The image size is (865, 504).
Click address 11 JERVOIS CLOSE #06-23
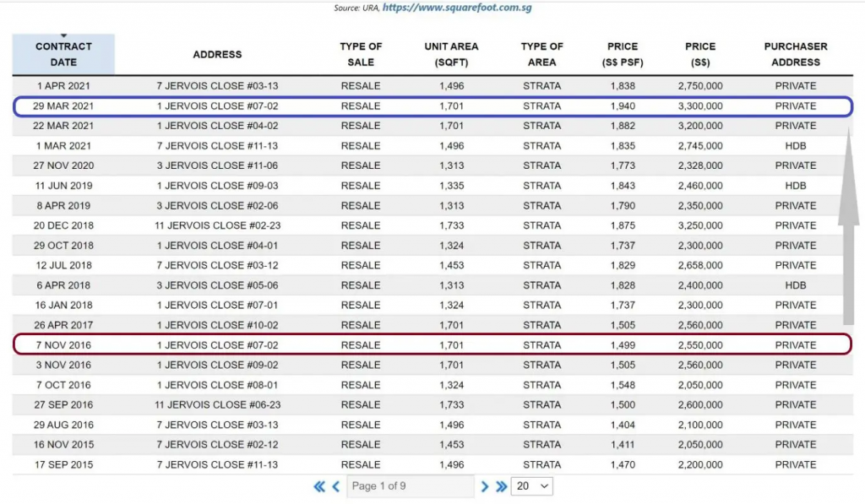click(217, 404)
